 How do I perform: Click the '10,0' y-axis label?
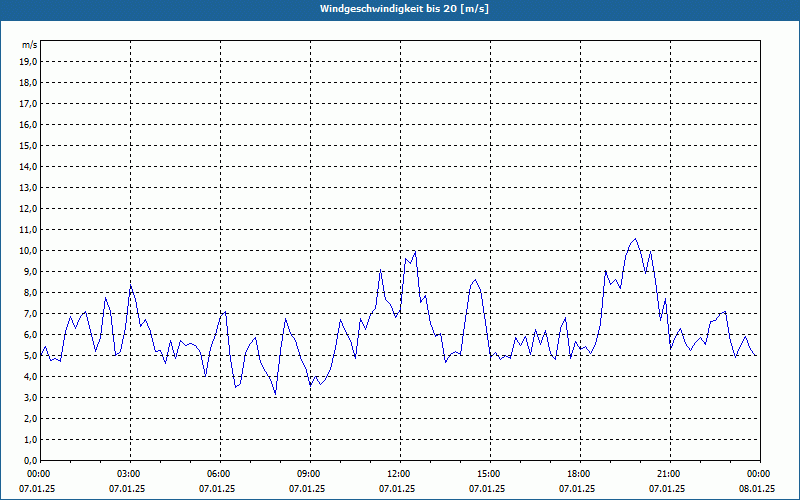29,251
